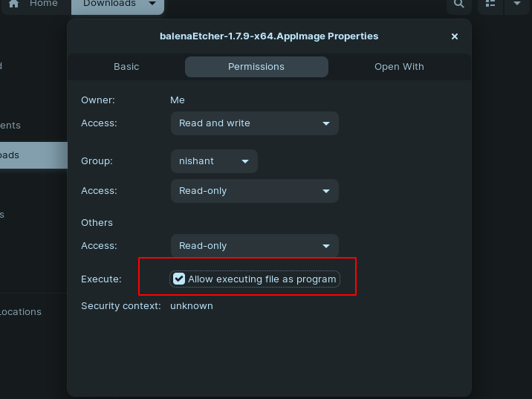This screenshot has width=532, height=399.
Task: Open view options arrow in toolbar
Action: (x=517, y=4)
